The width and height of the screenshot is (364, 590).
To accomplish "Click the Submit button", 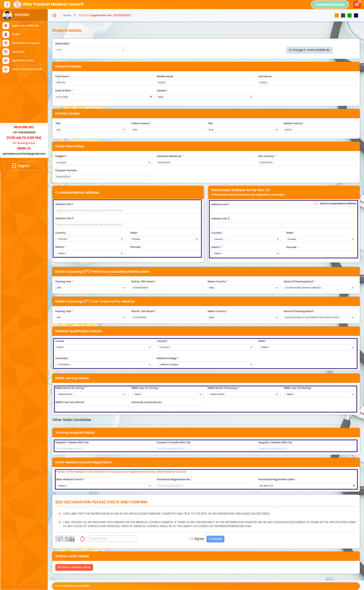I will pyautogui.click(x=215, y=539).
